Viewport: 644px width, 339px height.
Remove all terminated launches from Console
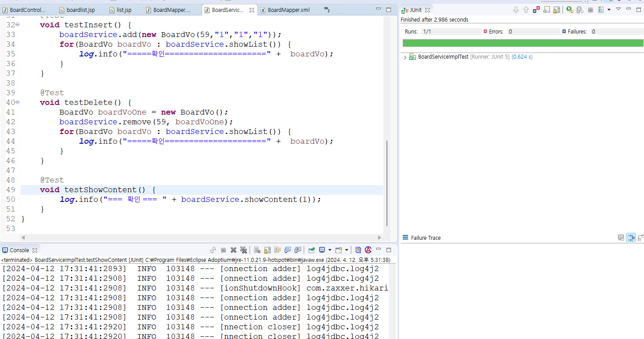tap(243, 250)
